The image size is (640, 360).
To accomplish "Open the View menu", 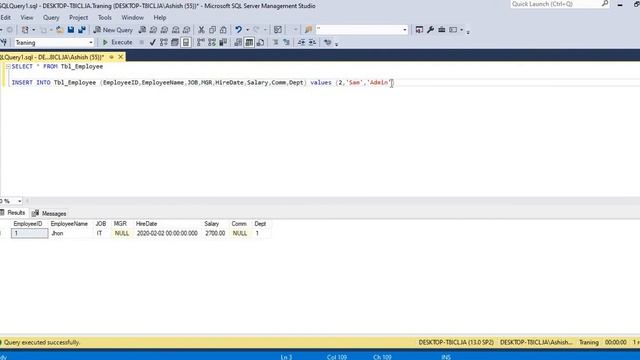I will (x=27, y=18).
